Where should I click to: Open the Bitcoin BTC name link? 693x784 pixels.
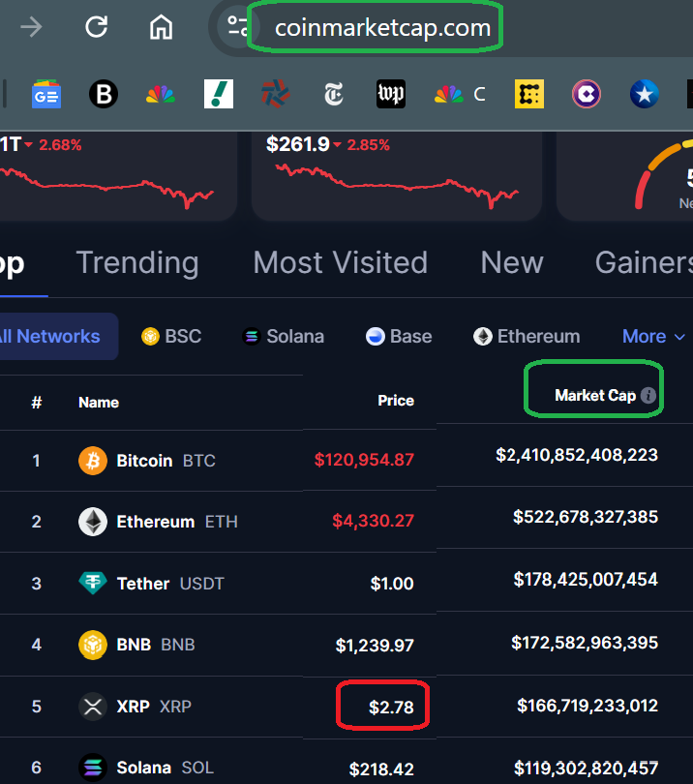point(166,461)
